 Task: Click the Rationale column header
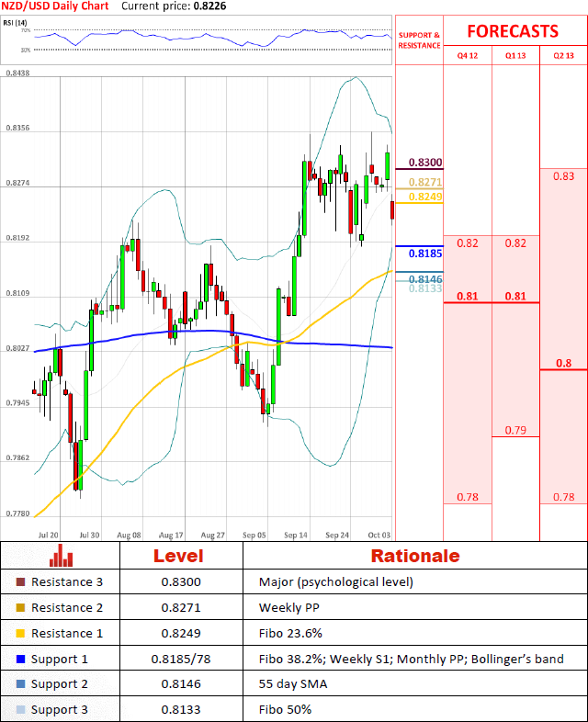(x=414, y=556)
